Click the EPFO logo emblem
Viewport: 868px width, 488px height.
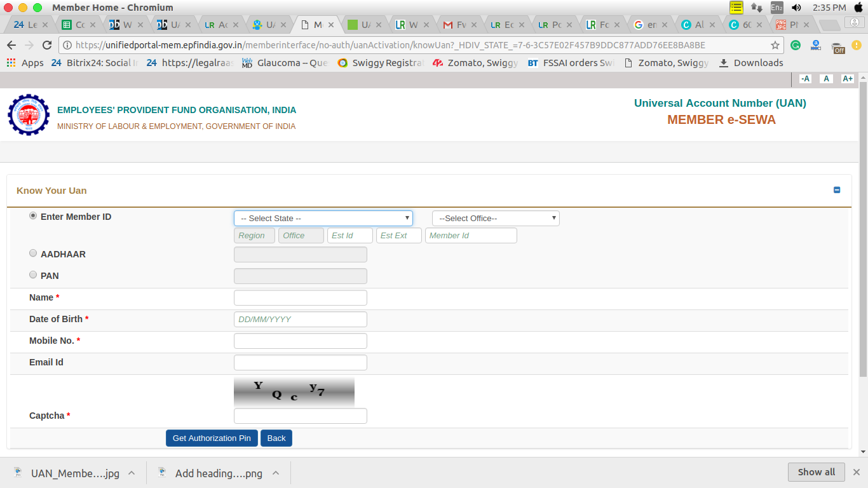coord(28,115)
